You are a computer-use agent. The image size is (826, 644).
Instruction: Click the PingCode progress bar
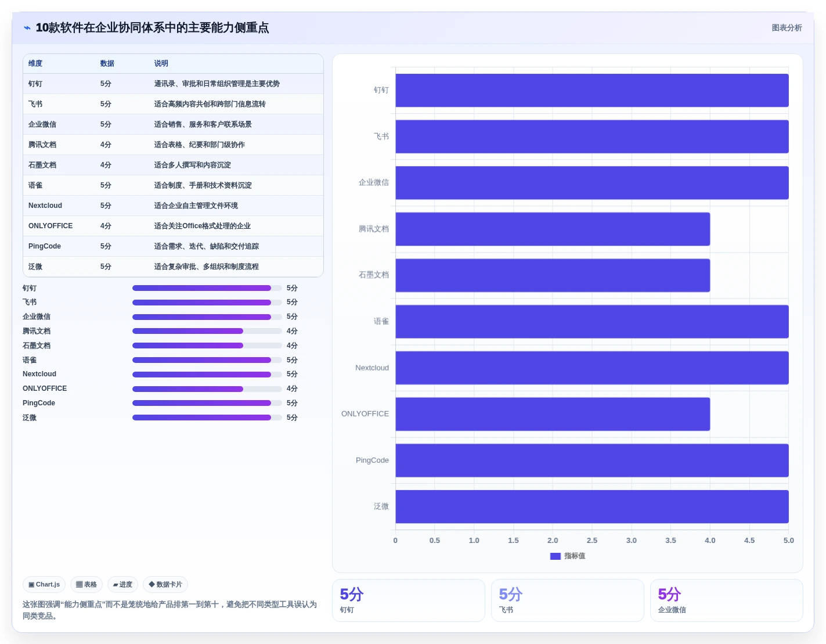coord(207,403)
